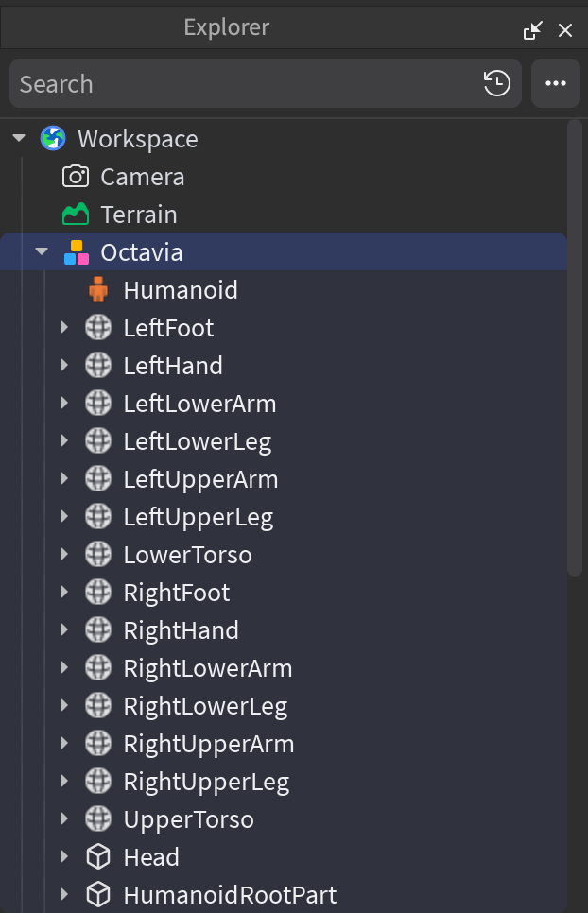Click the LeftFoot mesh part icon
The width and height of the screenshot is (588, 913).
[98, 328]
